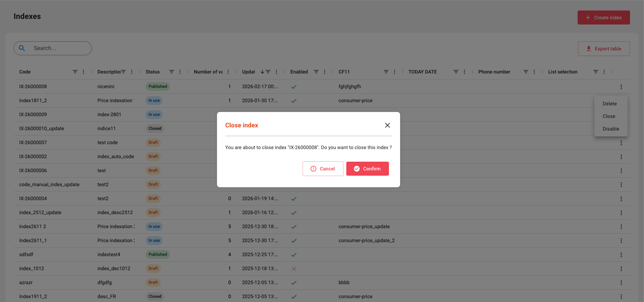Select code cell IX-26000009
Image resolution: width=644 pixels, height=302 pixels.
tap(33, 114)
